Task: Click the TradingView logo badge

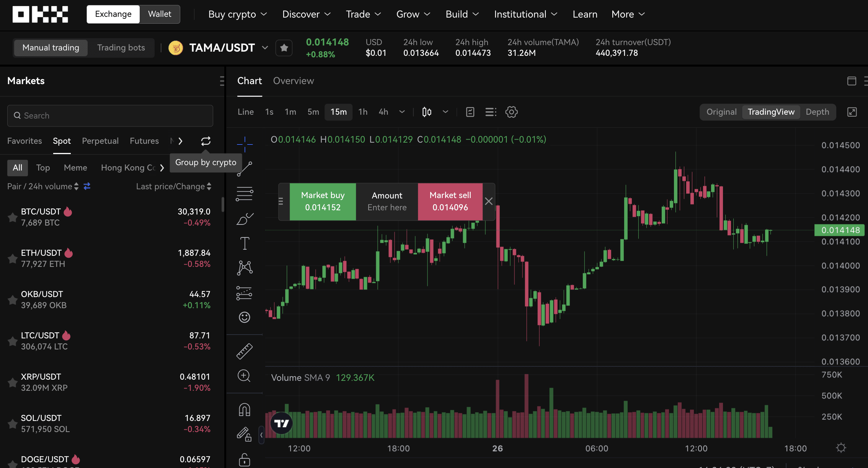Action: point(281,423)
